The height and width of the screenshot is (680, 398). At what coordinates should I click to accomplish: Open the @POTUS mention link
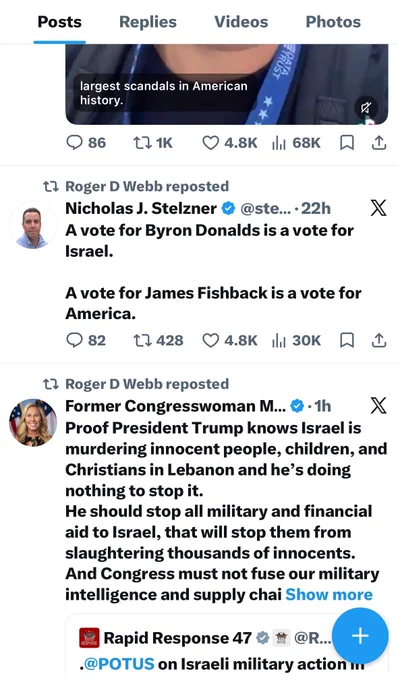click(119, 664)
